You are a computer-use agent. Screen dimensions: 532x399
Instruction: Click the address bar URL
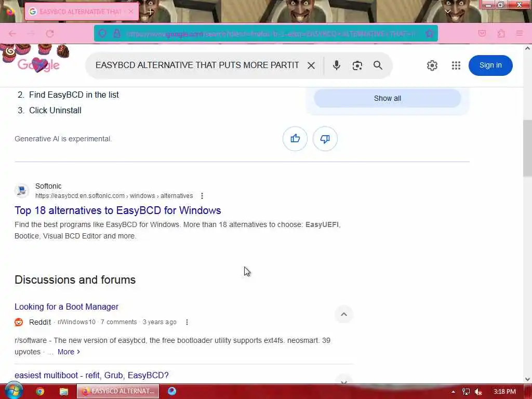(x=270, y=34)
